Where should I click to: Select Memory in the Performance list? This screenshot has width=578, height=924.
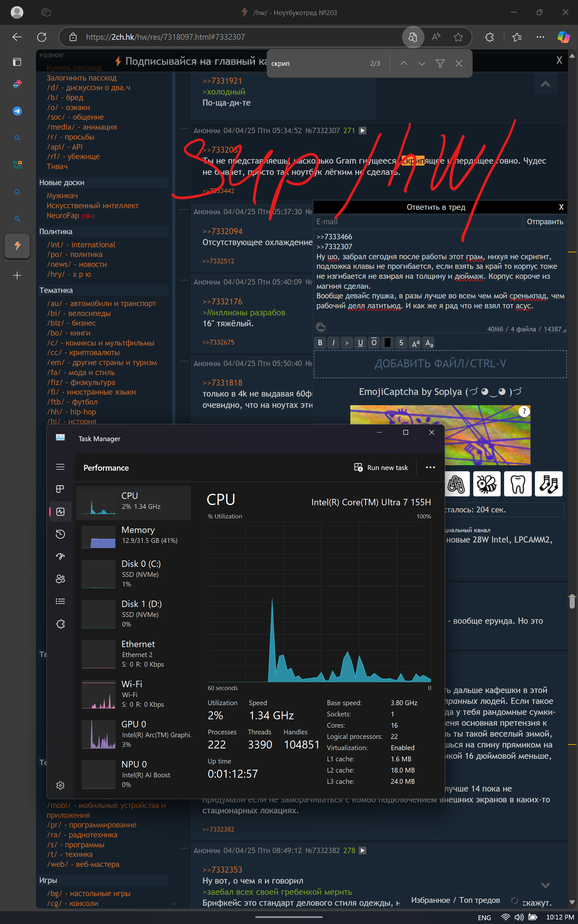coord(133,536)
